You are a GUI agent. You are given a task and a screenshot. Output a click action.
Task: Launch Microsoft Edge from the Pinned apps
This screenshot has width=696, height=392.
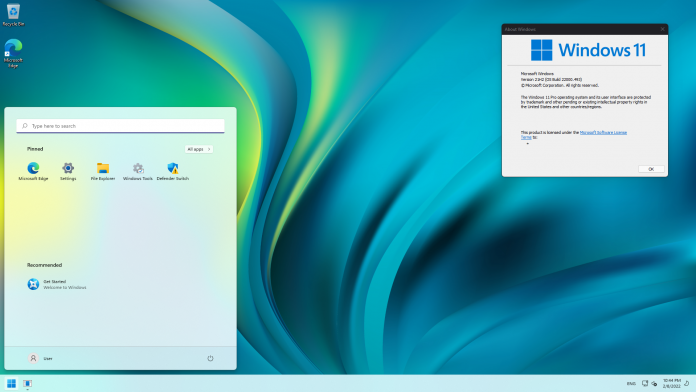(x=33, y=171)
